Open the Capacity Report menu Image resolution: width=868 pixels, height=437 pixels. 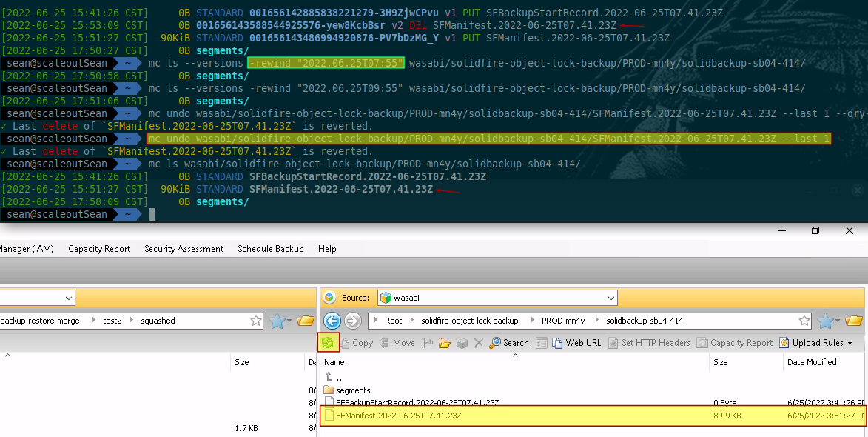[x=99, y=249]
